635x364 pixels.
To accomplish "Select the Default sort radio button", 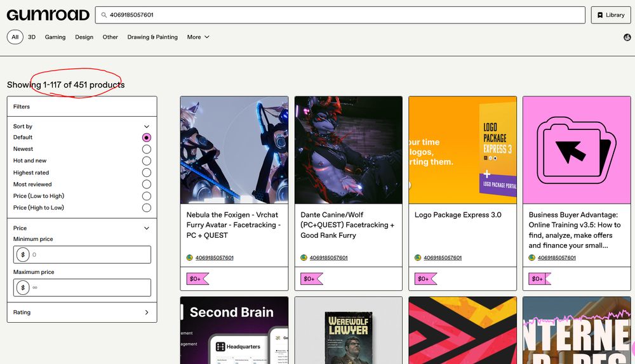I will coord(147,138).
